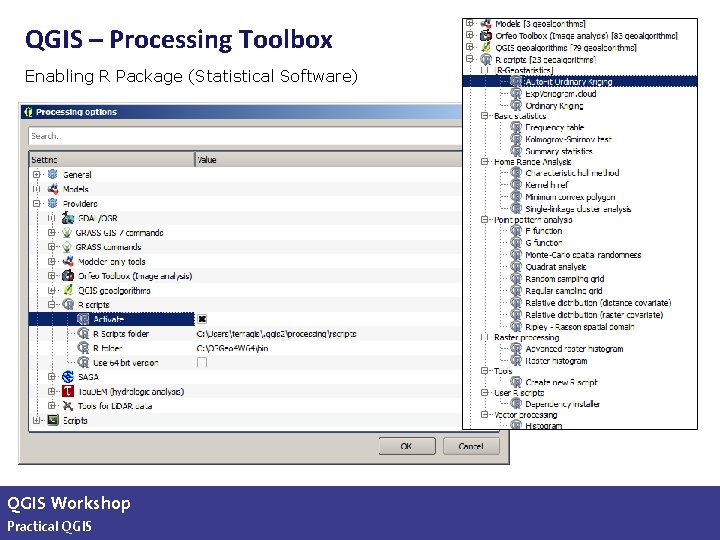Click the R Scripts folder path value
Viewport: 720px width, 540px height.
[x=276, y=334]
